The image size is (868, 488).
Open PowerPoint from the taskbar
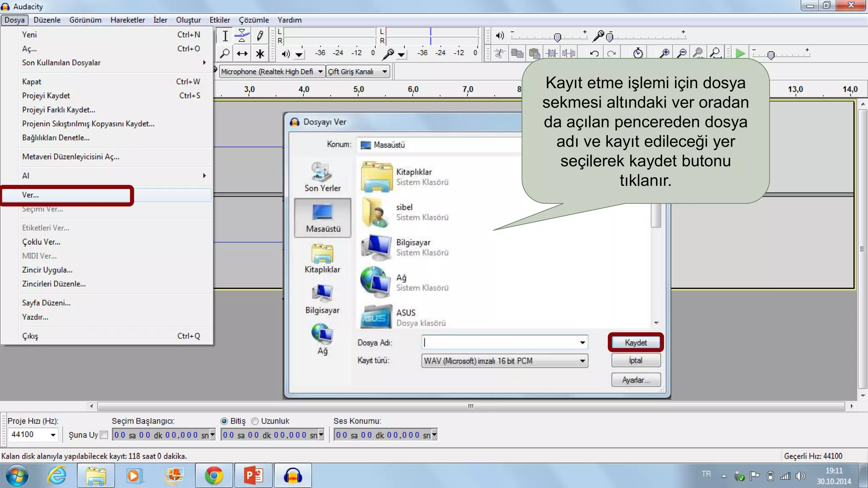(253, 476)
